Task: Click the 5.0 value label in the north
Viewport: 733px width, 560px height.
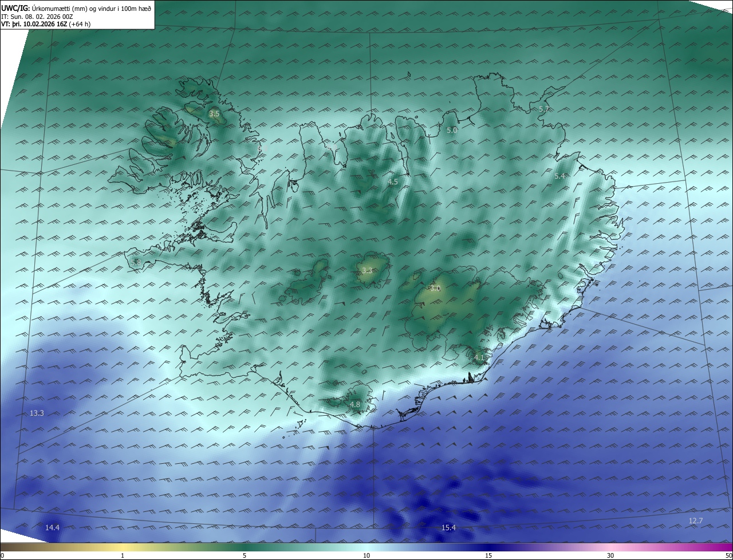Action: click(x=452, y=131)
